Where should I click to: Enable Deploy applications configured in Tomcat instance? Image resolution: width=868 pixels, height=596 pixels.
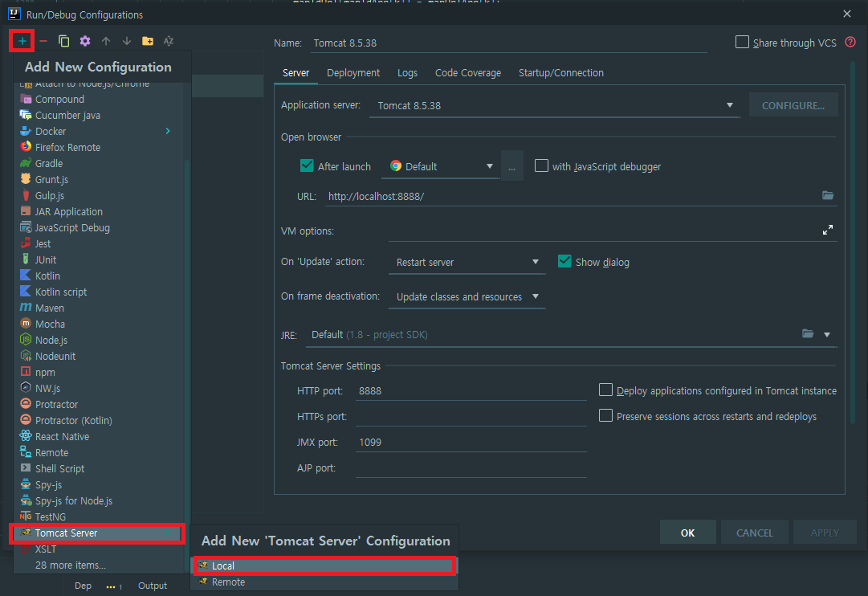tap(605, 390)
